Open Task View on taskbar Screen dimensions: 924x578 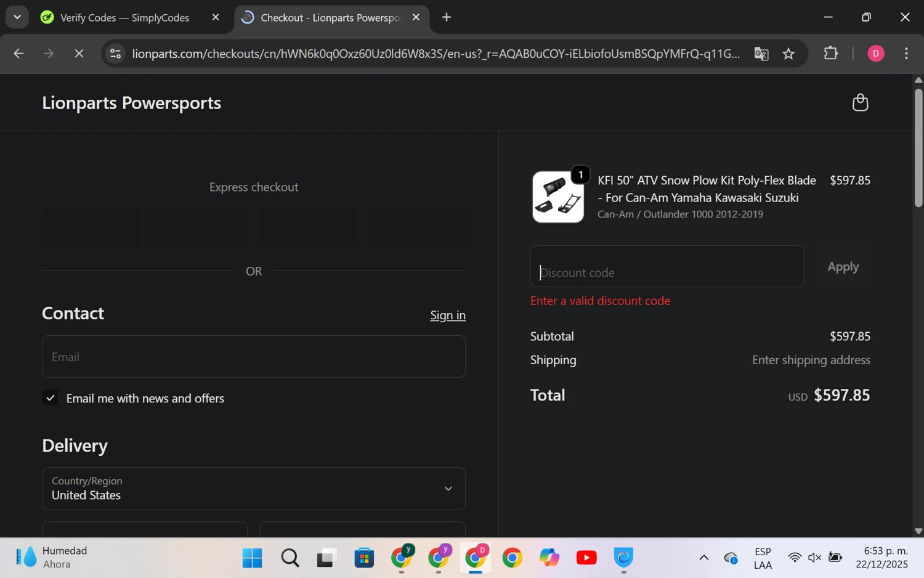point(326,558)
